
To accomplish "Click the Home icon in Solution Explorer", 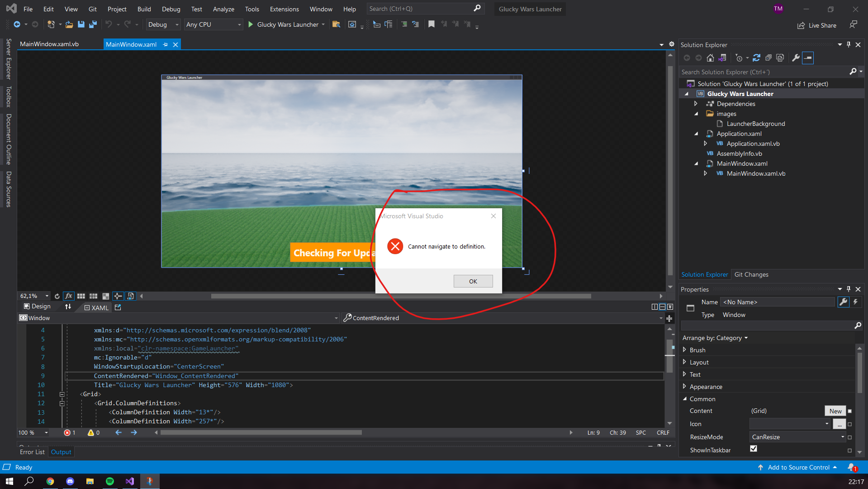I will pos(710,58).
